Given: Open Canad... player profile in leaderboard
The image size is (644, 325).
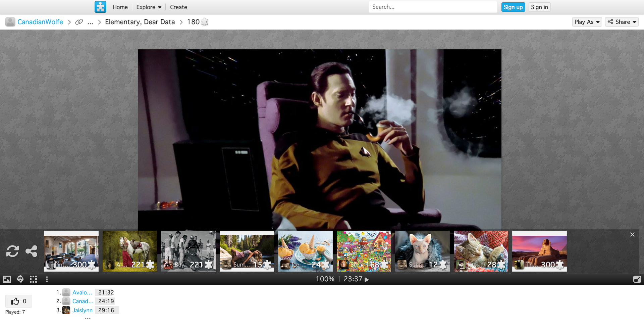Looking at the screenshot, I should 83,301.
